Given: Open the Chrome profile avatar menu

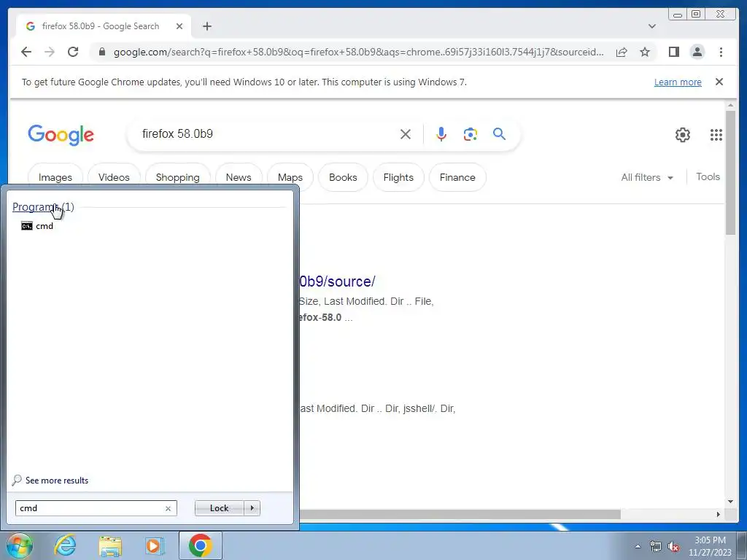Looking at the screenshot, I should pyautogui.click(x=697, y=52).
